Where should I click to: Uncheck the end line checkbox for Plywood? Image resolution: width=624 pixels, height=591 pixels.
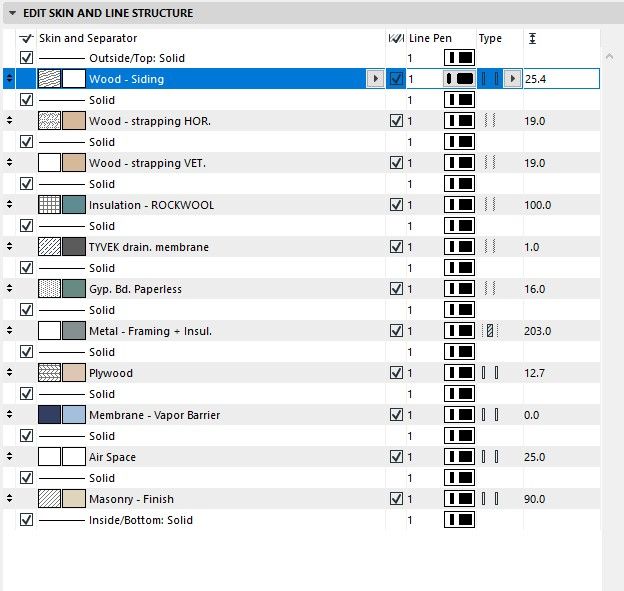click(397, 373)
